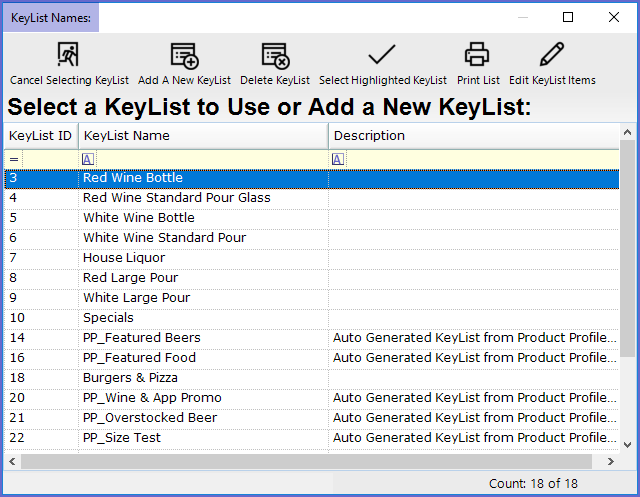Open the KeyList Name filter operator icon
Screen dimensions: 640x497
point(88,159)
